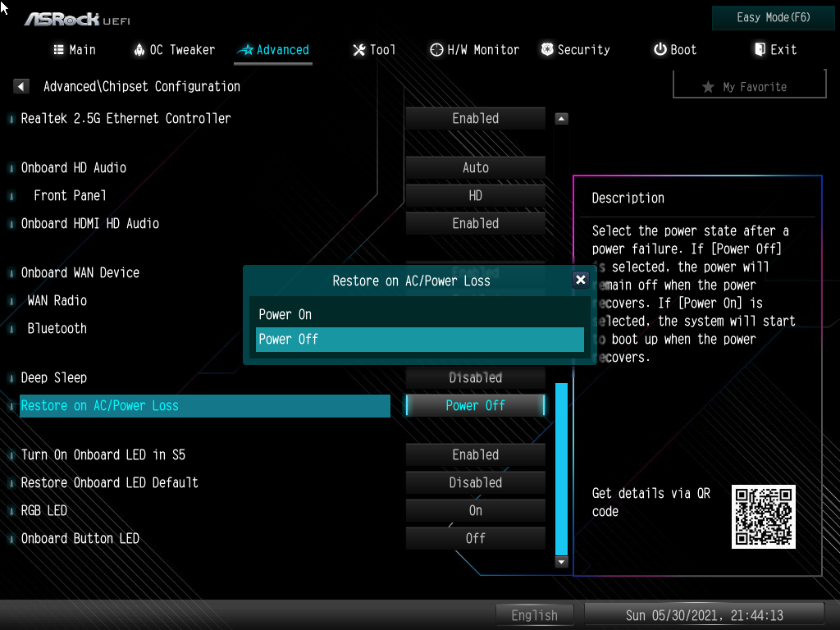
Task: Open the Tool tab
Action: (x=374, y=50)
